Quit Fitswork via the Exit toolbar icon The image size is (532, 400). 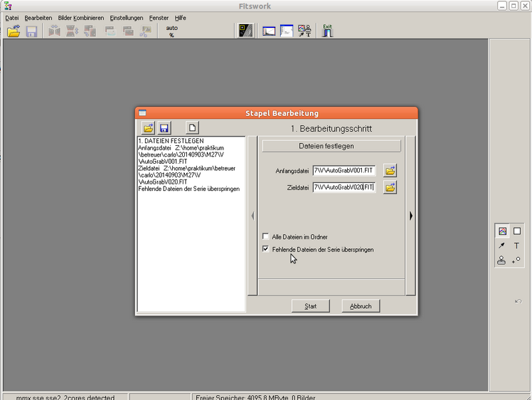326,31
